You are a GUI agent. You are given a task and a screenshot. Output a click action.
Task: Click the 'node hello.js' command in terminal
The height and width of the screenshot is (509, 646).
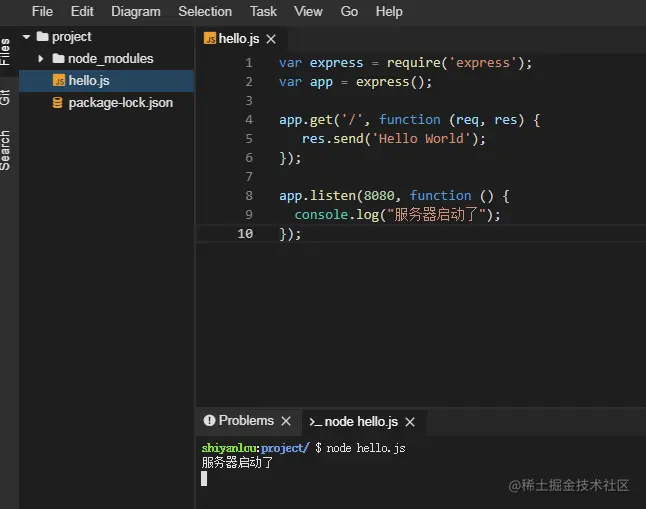click(x=366, y=448)
